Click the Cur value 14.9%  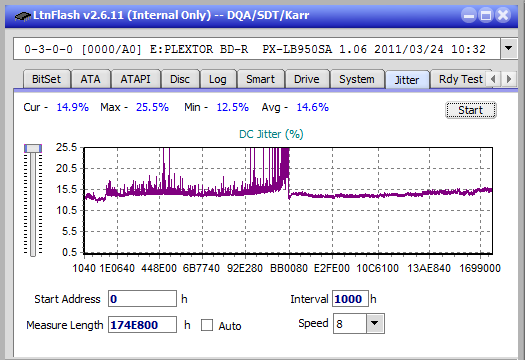pos(72,107)
